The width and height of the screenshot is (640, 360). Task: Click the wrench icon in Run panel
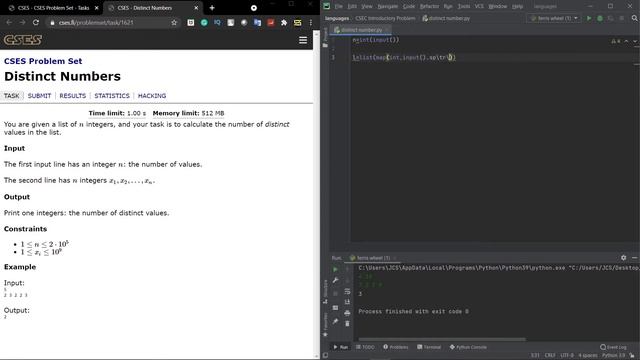(335, 280)
